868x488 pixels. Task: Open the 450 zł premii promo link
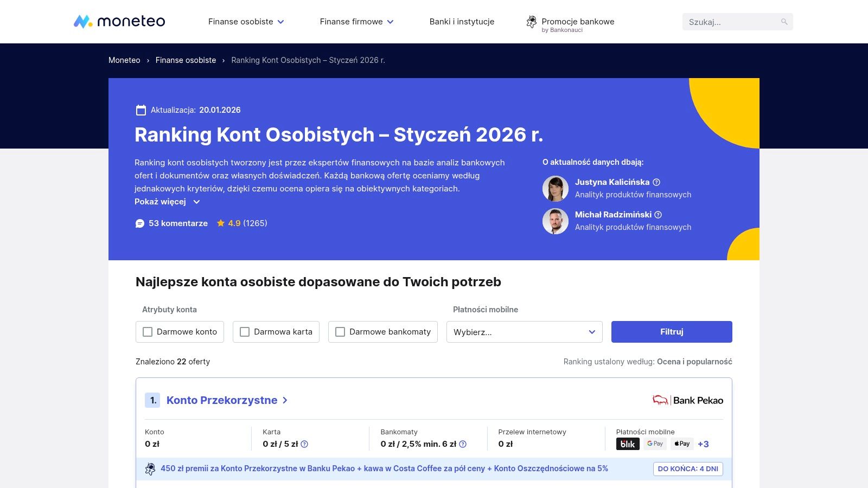pyautogui.click(x=384, y=468)
